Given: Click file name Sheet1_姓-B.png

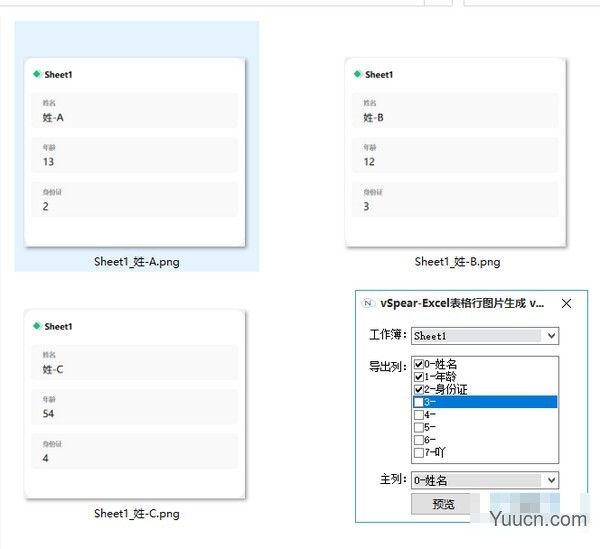Looking at the screenshot, I should [x=457, y=262].
